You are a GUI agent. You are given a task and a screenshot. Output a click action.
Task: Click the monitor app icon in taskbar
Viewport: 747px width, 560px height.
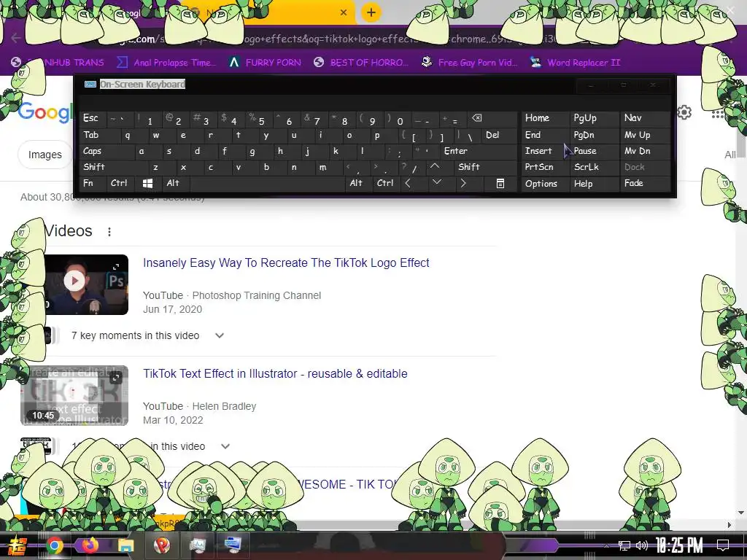[x=197, y=545]
